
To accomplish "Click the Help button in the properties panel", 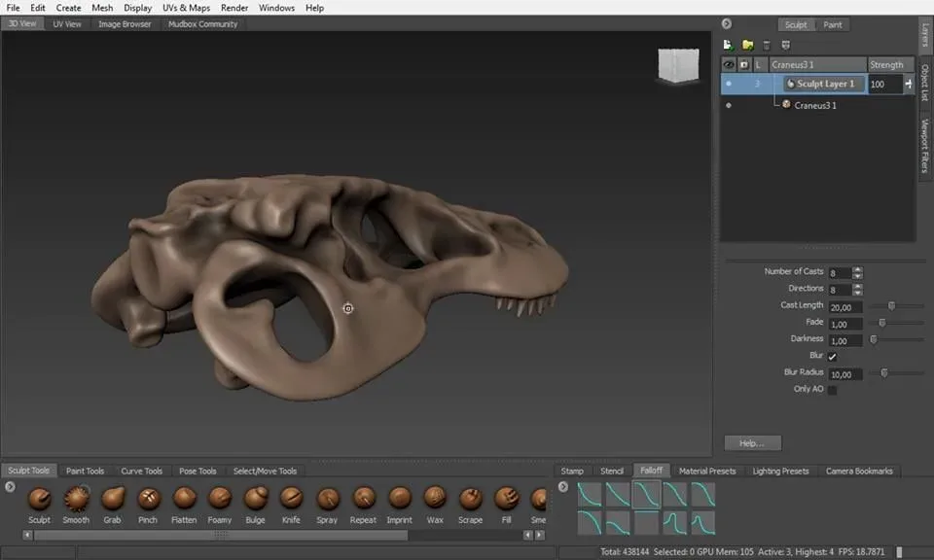I will (753, 442).
